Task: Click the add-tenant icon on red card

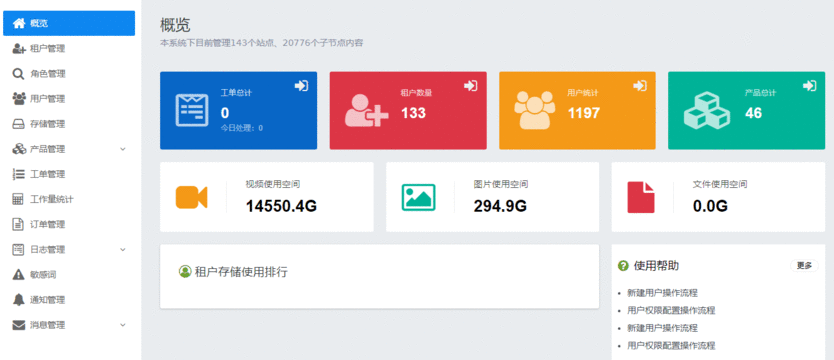Action: (366, 111)
